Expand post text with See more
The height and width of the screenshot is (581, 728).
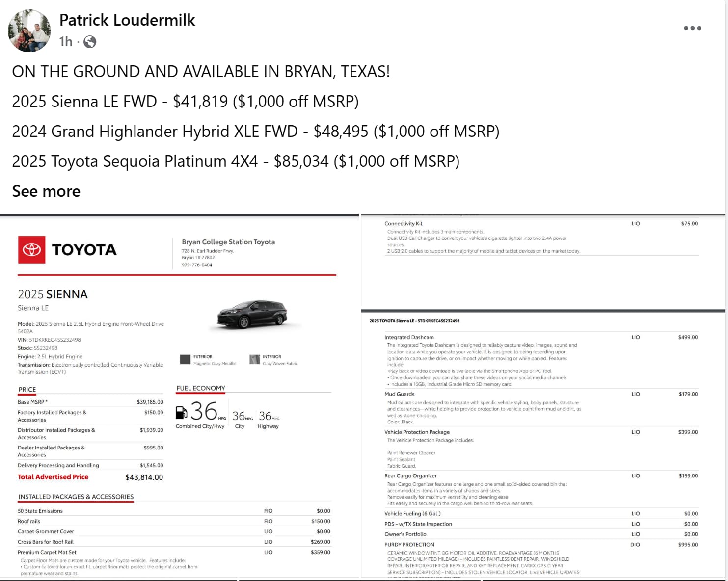pos(46,191)
